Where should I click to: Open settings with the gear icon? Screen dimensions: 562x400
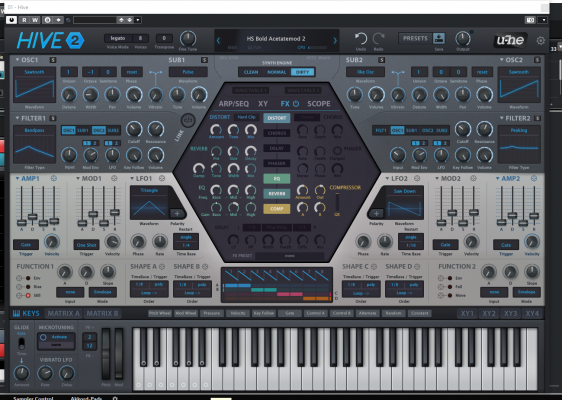click(x=540, y=41)
